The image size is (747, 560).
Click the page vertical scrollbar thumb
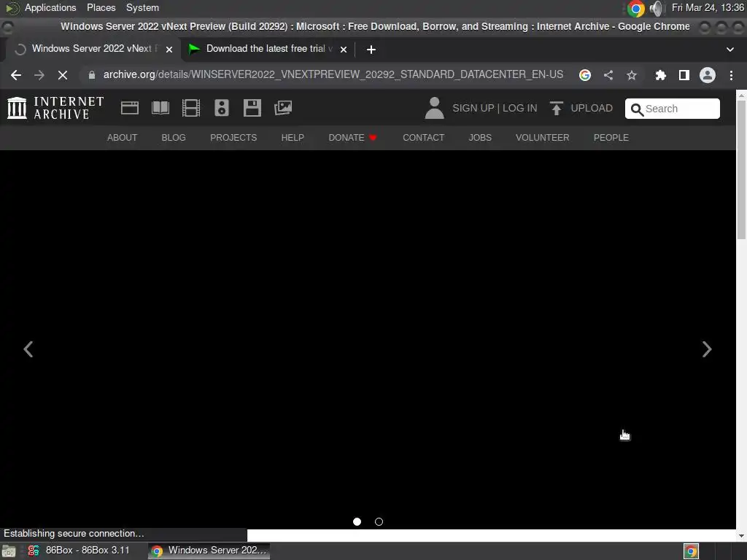tap(741, 170)
